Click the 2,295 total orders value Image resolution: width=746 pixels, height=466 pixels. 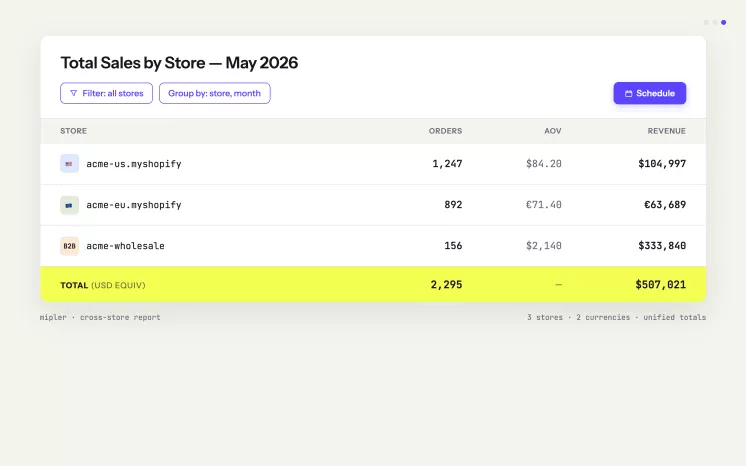click(446, 285)
